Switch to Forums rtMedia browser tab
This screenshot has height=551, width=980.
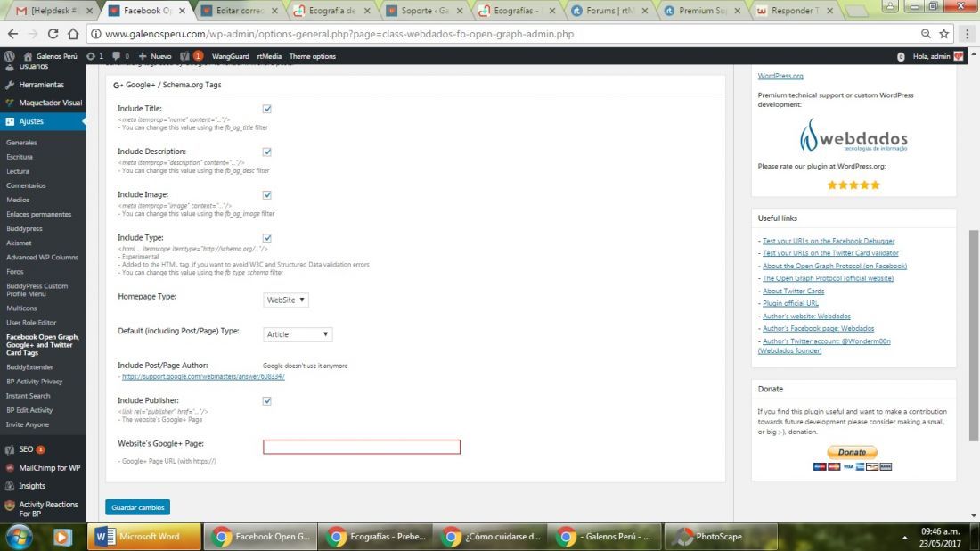pyautogui.click(x=609, y=11)
